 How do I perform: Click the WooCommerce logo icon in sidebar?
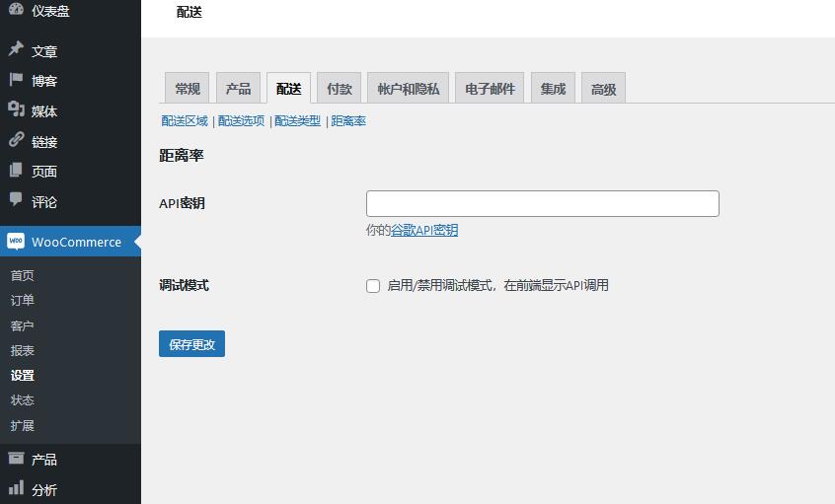coord(16,242)
